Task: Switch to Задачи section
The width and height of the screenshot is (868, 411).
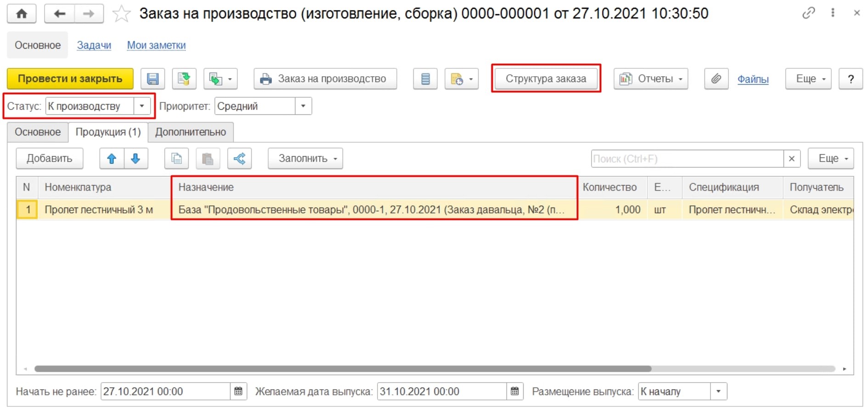Action: point(94,45)
